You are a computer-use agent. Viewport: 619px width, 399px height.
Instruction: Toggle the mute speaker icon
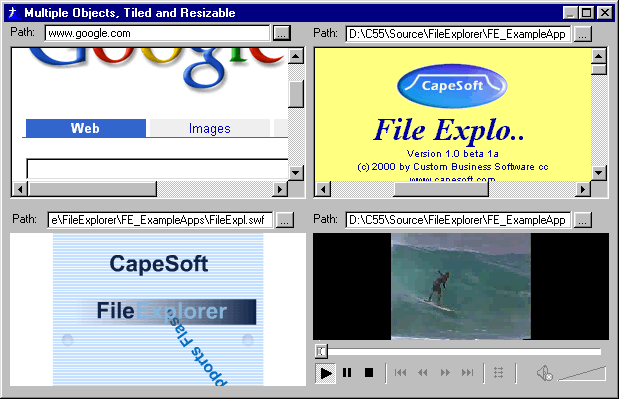pos(544,373)
